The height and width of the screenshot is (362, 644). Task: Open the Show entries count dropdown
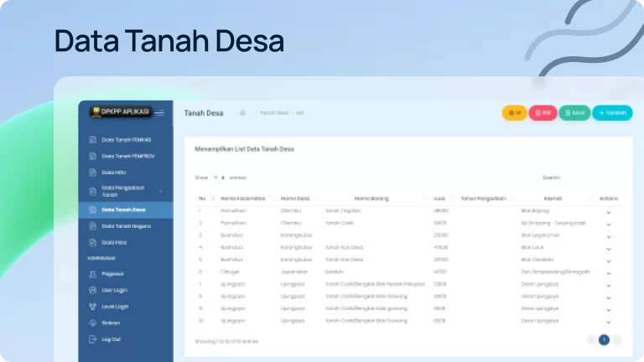tap(219, 178)
